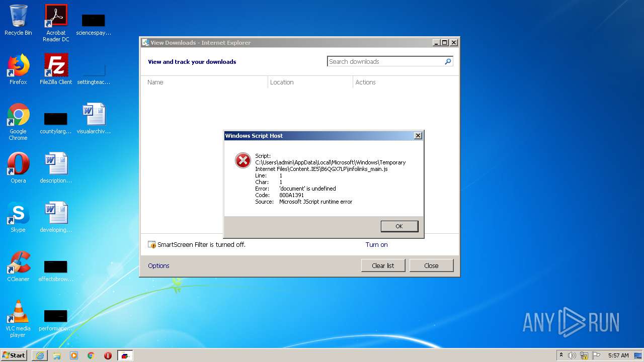Open the description Word document
The image size is (644, 362).
coord(56,168)
